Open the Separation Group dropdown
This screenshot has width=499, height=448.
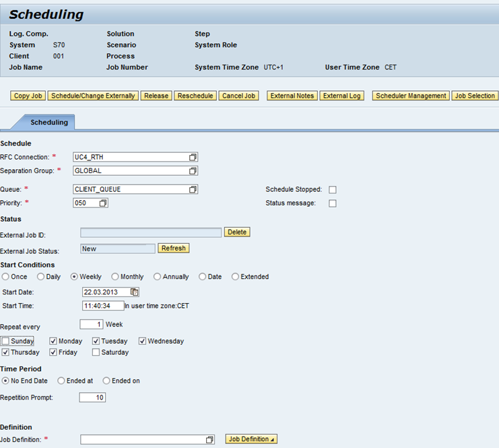(193, 170)
